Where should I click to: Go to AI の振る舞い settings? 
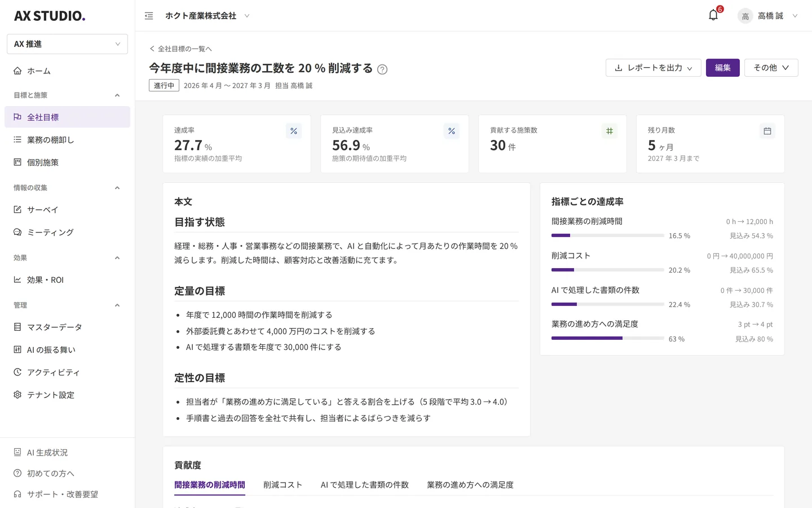click(x=67, y=349)
